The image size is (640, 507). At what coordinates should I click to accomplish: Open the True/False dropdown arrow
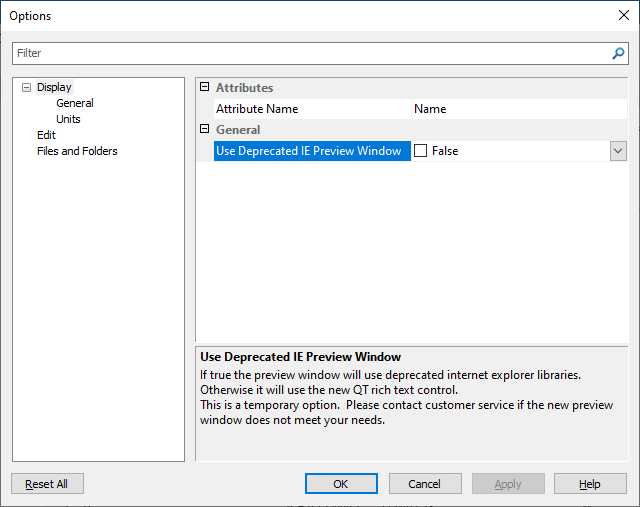coord(618,151)
